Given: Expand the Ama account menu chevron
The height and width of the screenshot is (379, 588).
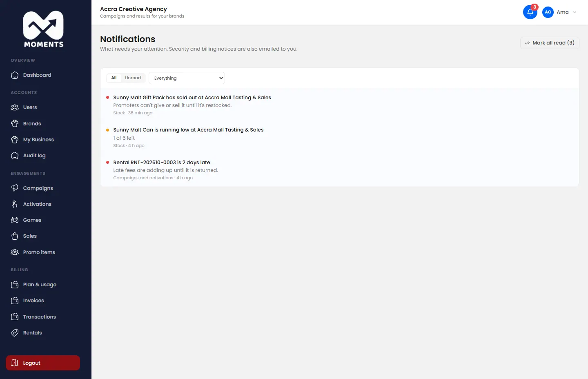Looking at the screenshot, I should 575,12.
